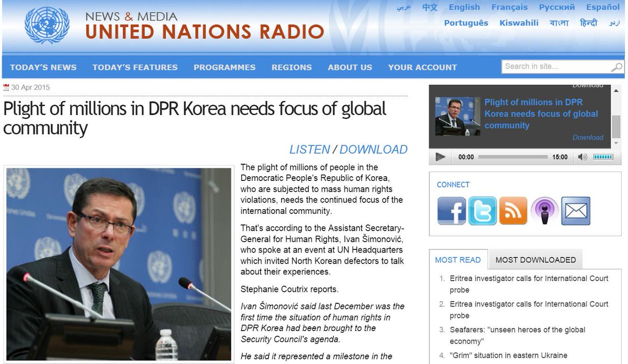Open the Your Account menu
Viewport: 628px width, 364px height.
(x=422, y=67)
